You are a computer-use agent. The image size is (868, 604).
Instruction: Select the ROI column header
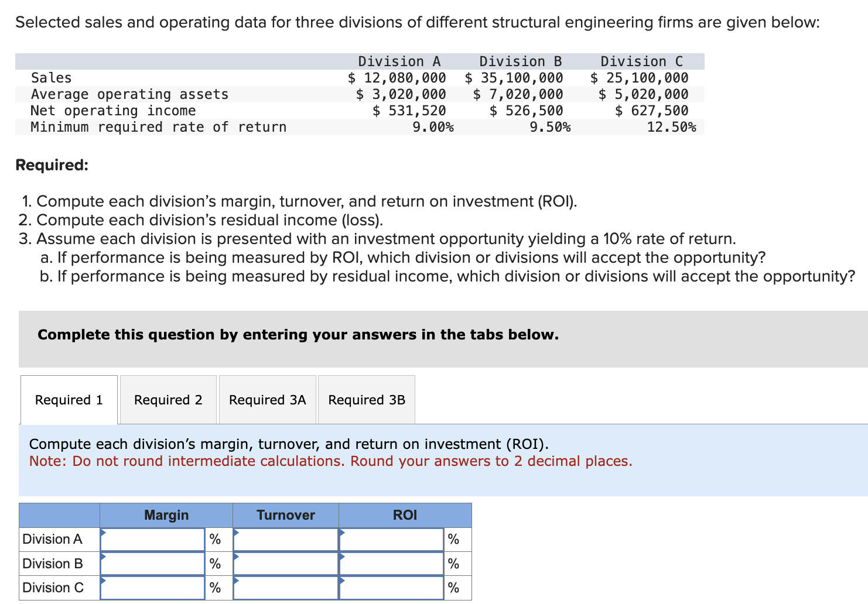405,515
